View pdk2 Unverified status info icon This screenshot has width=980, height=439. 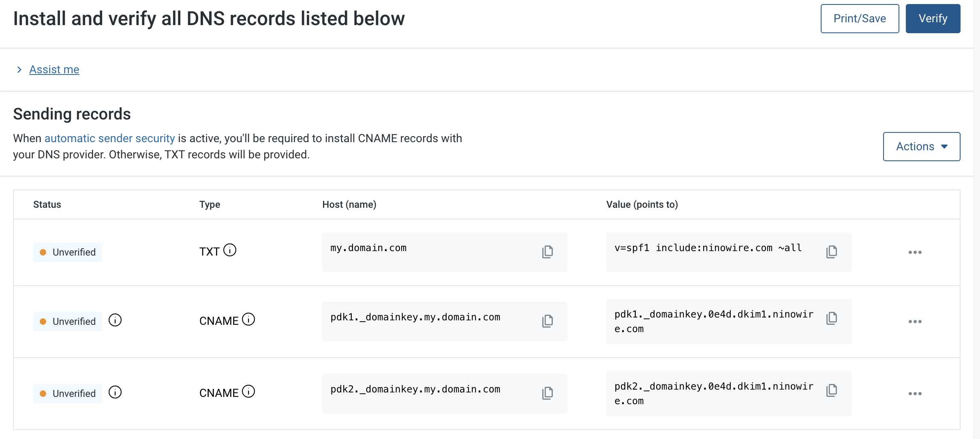tap(115, 392)
